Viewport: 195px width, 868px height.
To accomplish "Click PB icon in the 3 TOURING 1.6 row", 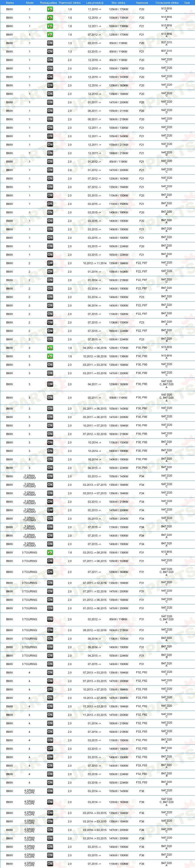I will 50,553.
